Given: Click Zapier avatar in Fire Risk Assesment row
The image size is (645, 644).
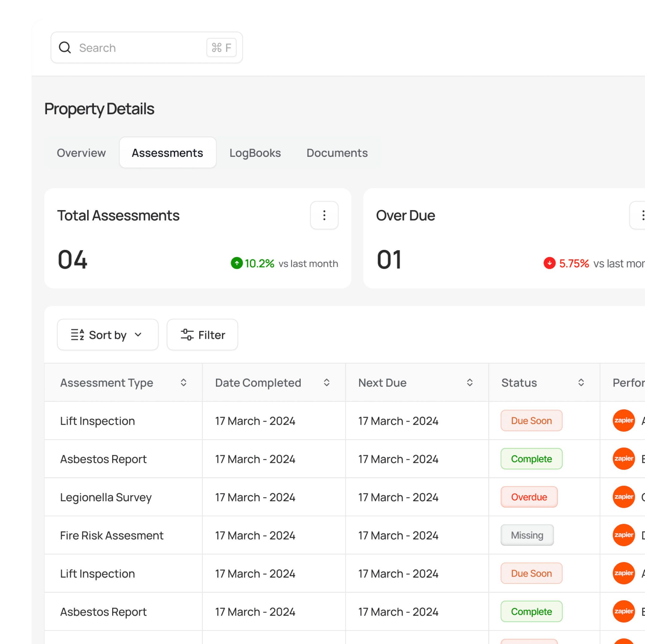Looking at the screenshot, I should pyautogui.click(x=624, y=535).
